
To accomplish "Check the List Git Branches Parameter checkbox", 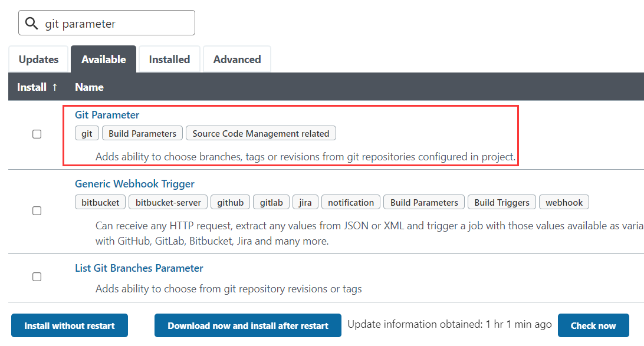I will (x=37, y=276).
